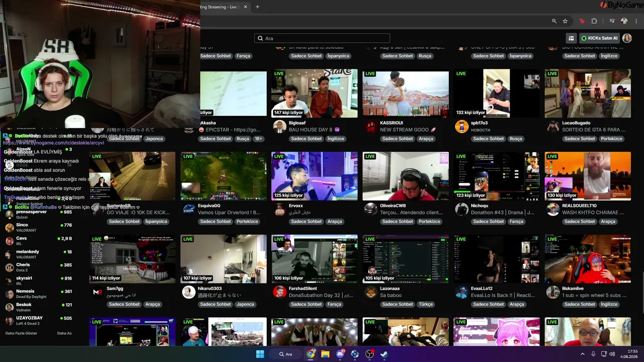This screenshot has height=362, width=644.
Task: Open the blue diamond app on the taskbar
Action: (x=355, y=354)
